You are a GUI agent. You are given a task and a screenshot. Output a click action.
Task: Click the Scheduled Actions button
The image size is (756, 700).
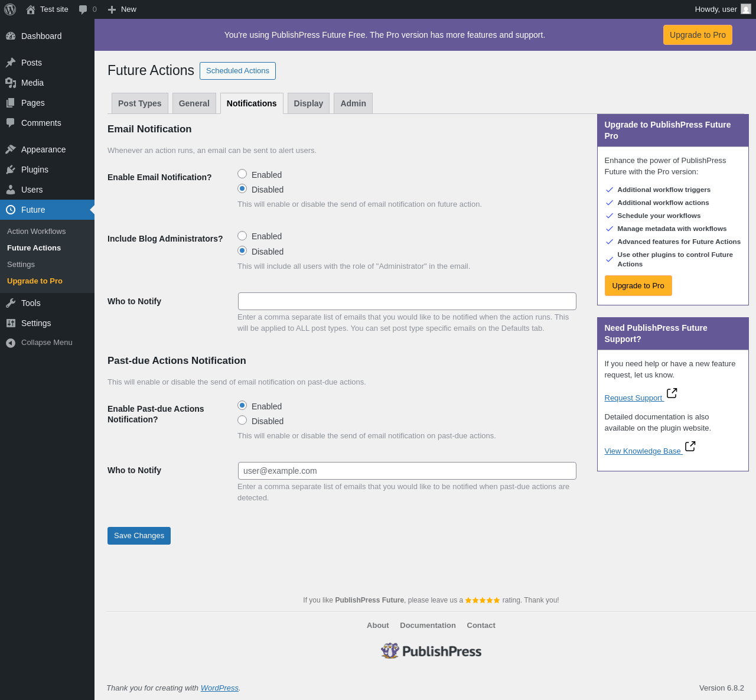pyautogui.click(x=237, y=71)
